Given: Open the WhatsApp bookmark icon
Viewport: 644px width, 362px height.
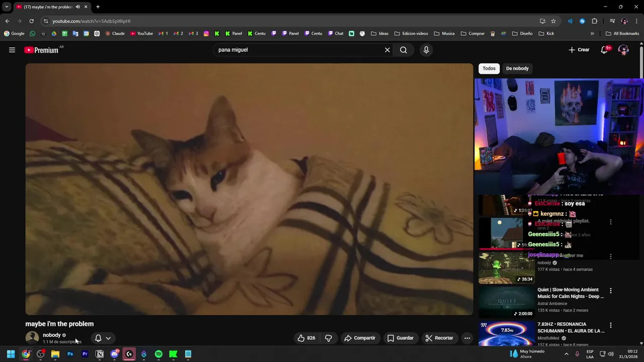Looking at the screenshot, I should (33, 34).
